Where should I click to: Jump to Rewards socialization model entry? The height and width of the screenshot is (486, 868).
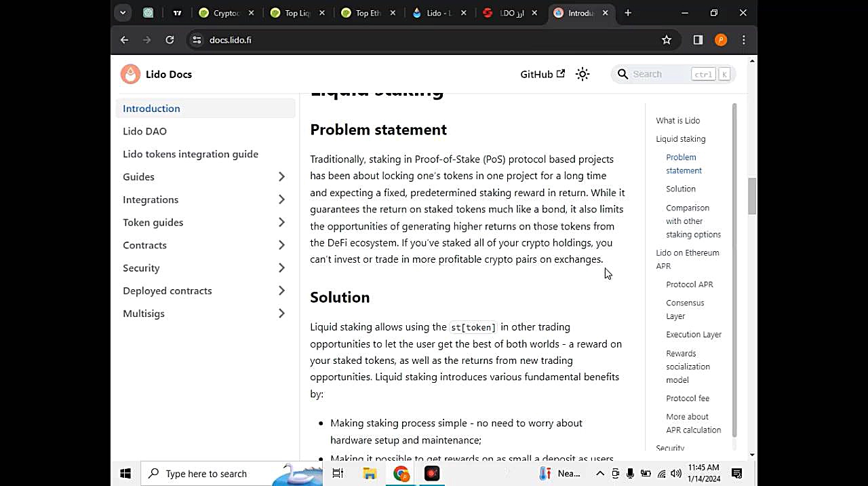(688, 367)
